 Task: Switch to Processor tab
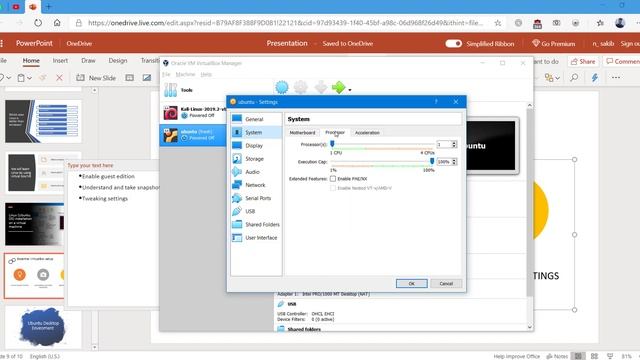pos(335,132)
